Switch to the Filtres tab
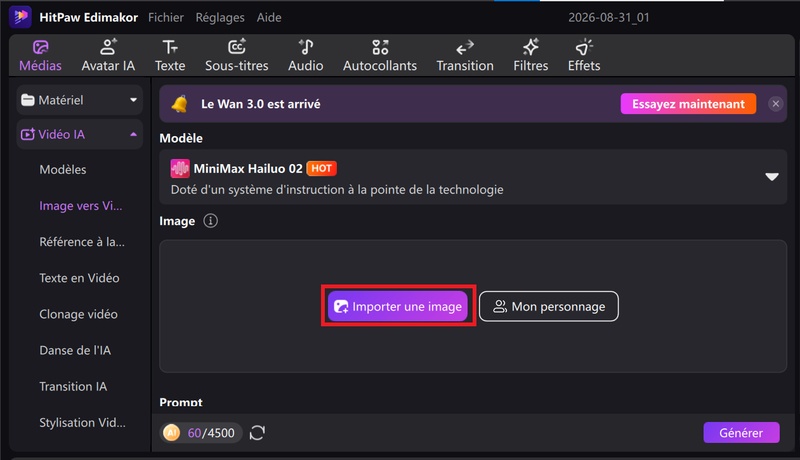 (x=531, y=56)
